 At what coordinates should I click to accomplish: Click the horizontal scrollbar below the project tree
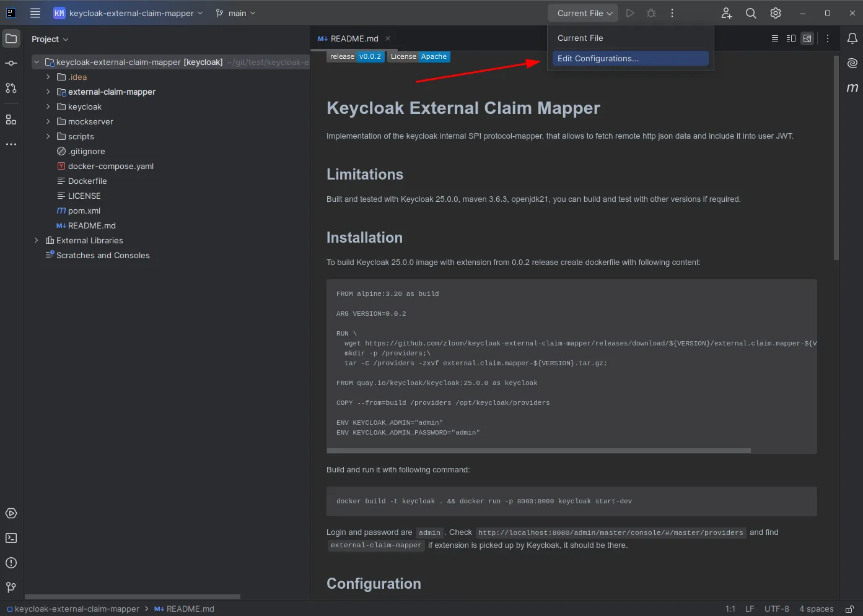pos(133,597)
